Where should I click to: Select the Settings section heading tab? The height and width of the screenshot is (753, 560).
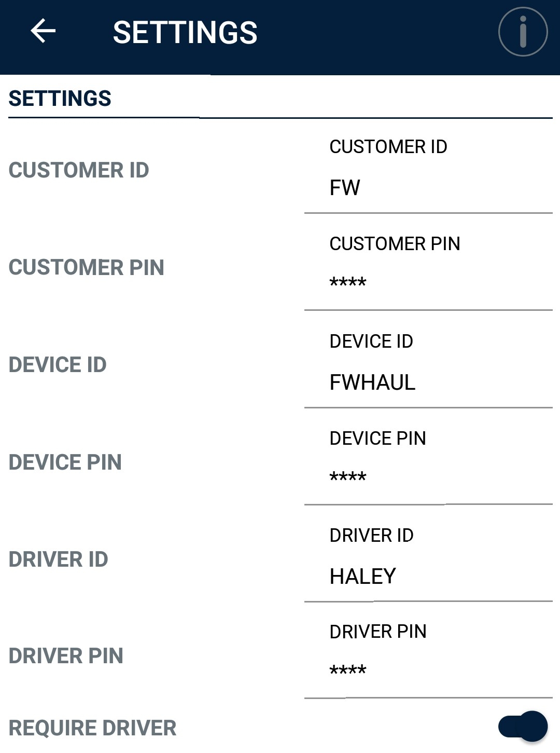pyautogui.click(x=60, y=99)
